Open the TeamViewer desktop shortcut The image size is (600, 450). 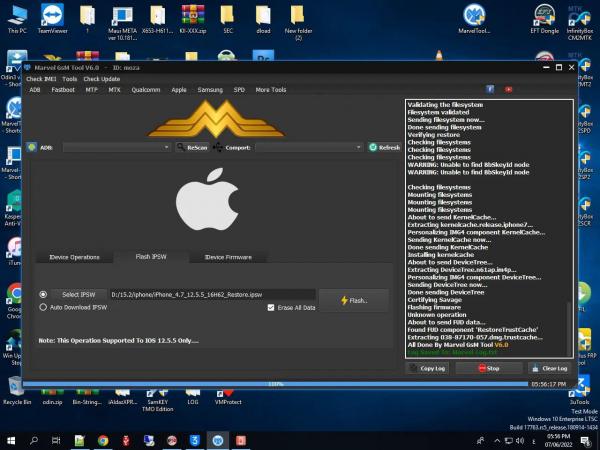click(52, 19)
